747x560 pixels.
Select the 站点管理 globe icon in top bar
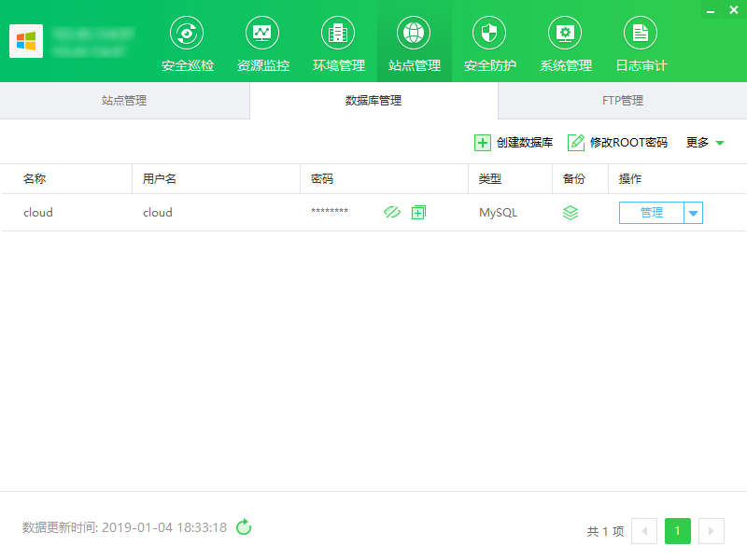(414, 33)
